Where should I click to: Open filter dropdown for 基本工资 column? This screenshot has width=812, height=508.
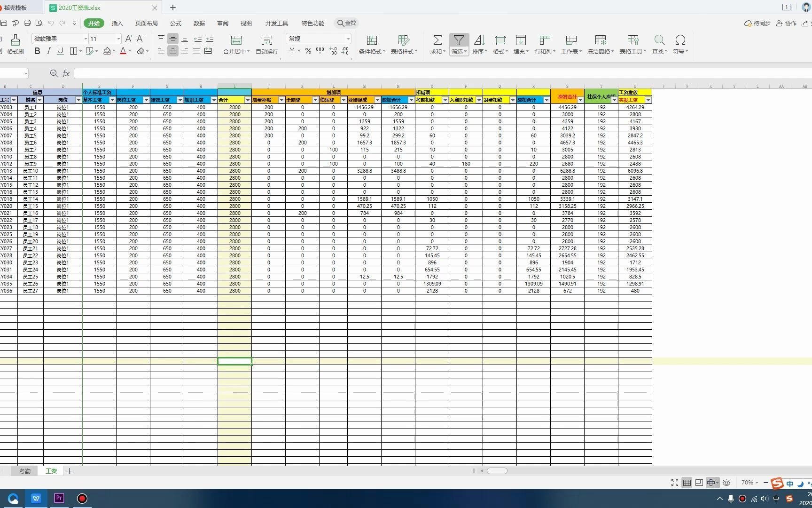112,100
